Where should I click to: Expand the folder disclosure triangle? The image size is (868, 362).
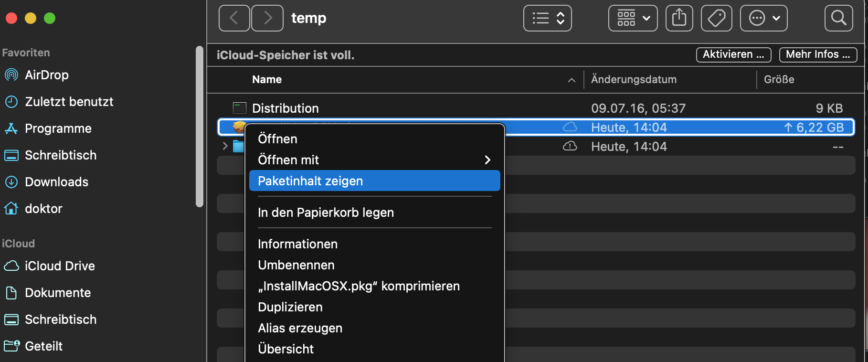tap(225, 146)
